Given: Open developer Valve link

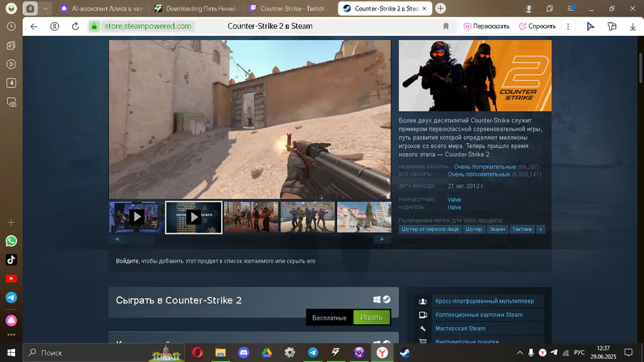Looking at the screenshot, I should point(454,200).
